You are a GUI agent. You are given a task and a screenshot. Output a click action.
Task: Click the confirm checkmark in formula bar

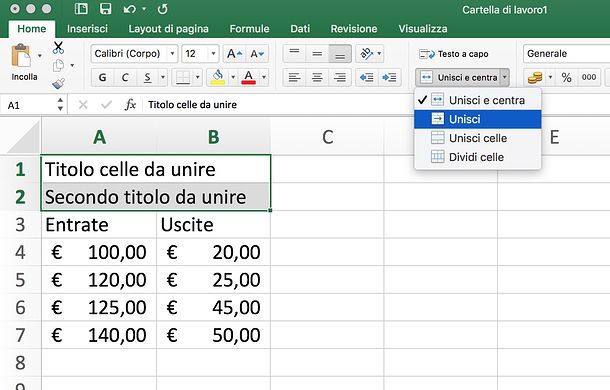pyautogui.click(x=106, y=105)
